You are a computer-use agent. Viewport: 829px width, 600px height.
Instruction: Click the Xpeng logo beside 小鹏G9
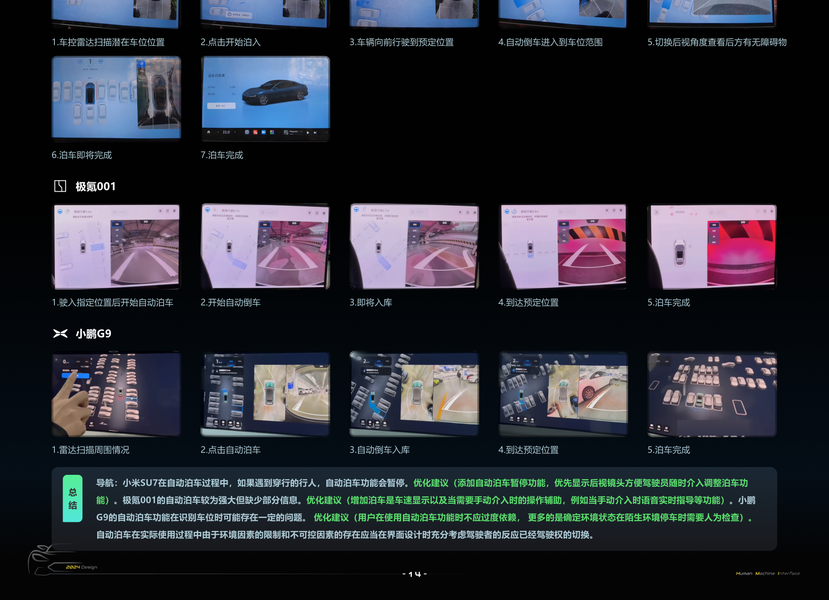pos(60,334)
